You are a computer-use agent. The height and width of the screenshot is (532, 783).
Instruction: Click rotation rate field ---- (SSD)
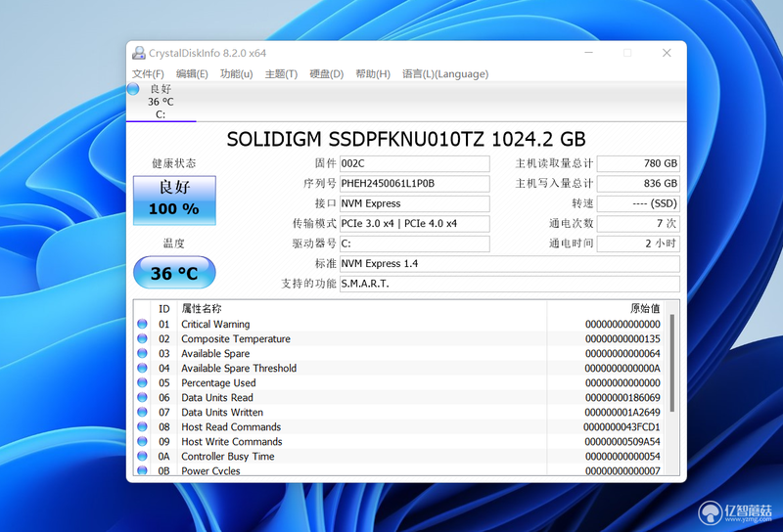638,203
